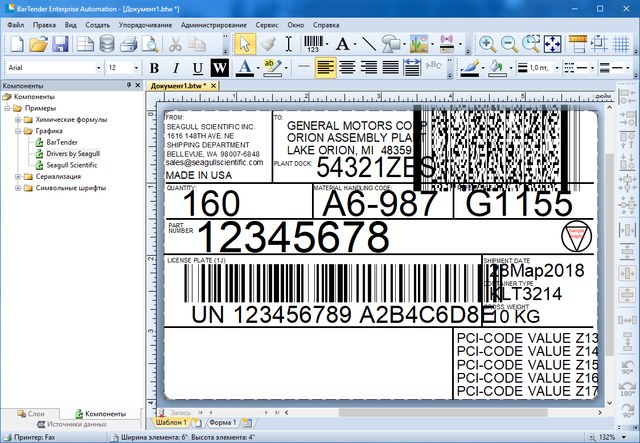Center-align the text
Viewport: 640px width, 443px height.
(347, 68)
